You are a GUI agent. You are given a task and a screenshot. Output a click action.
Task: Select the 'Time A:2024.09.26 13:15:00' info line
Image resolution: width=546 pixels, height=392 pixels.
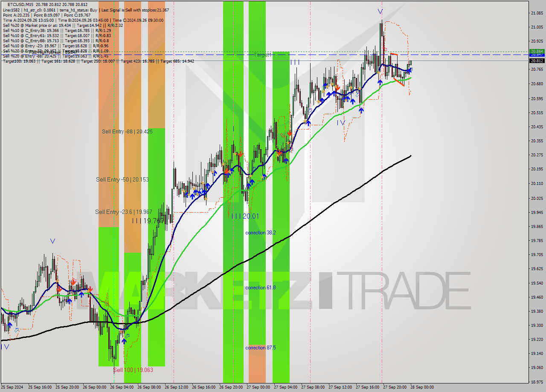pos(83,20)
